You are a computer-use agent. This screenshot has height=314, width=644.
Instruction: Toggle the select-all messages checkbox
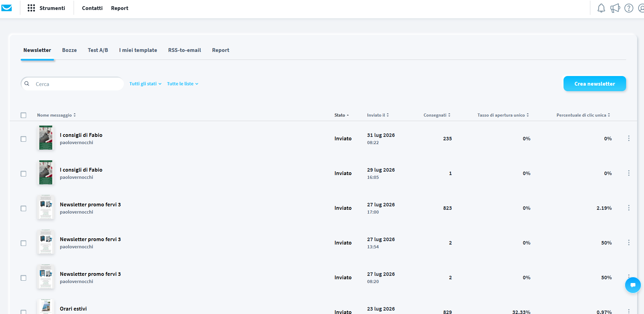[23, 115]
